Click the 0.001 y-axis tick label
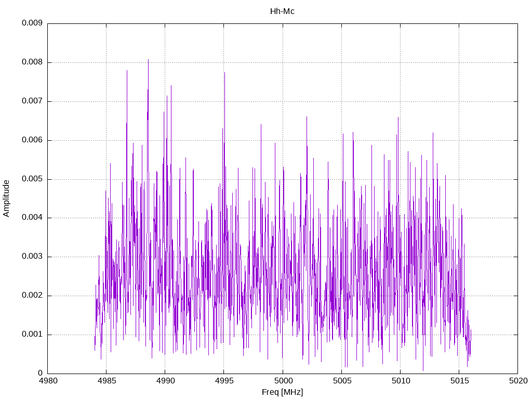 [x=32, y=334]
